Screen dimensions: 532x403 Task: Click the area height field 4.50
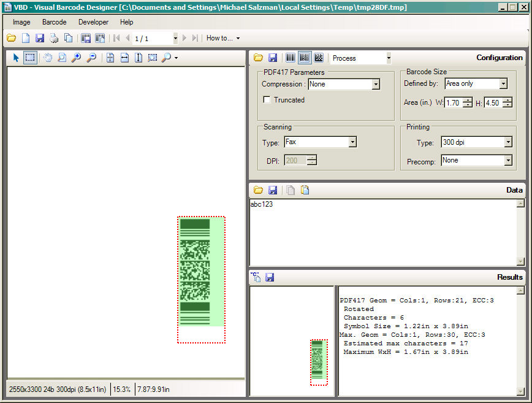493,102
